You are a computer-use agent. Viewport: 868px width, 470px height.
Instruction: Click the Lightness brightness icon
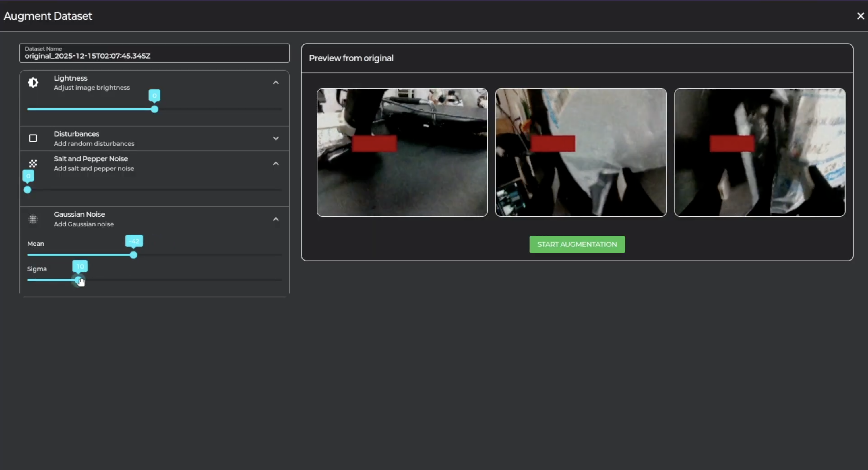[x=33, y=83]
